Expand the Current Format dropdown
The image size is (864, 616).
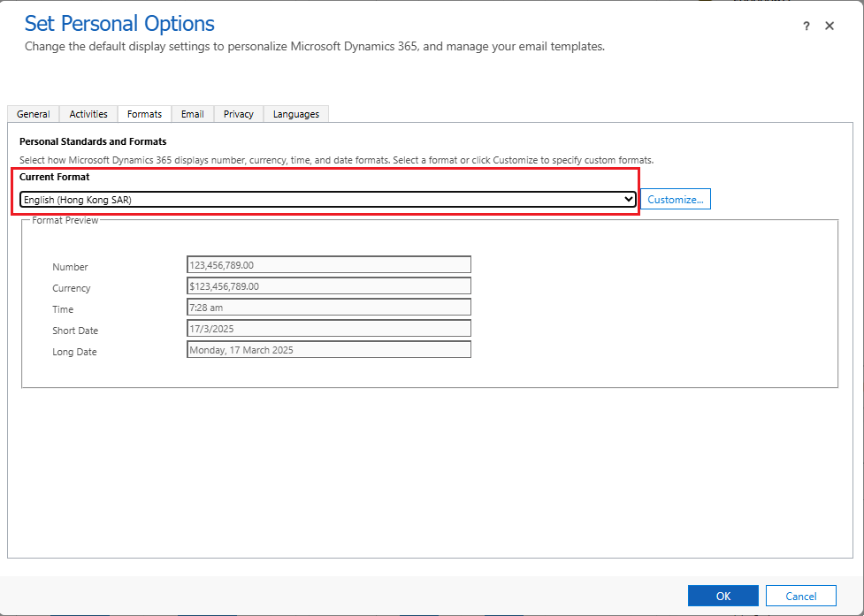click(x=328, y=200)
